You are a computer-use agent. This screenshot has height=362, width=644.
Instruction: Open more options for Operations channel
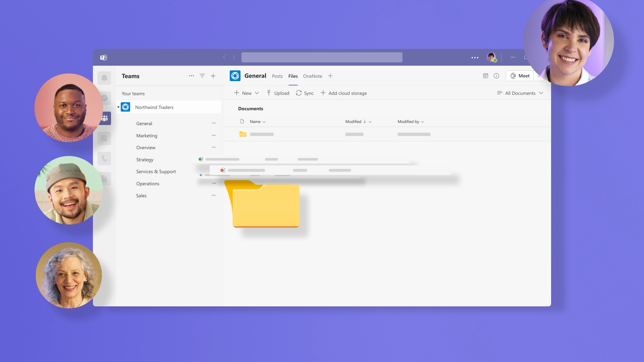(x=214, y=183)
